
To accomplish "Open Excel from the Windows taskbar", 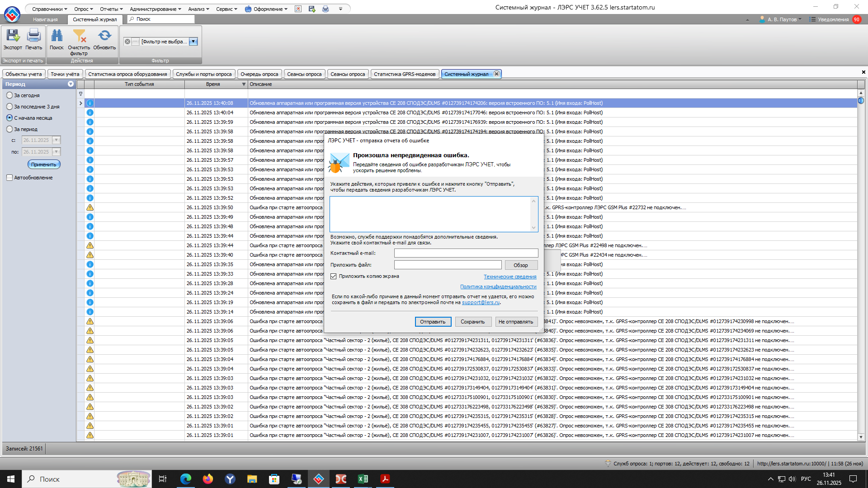I will coord(363,479).
